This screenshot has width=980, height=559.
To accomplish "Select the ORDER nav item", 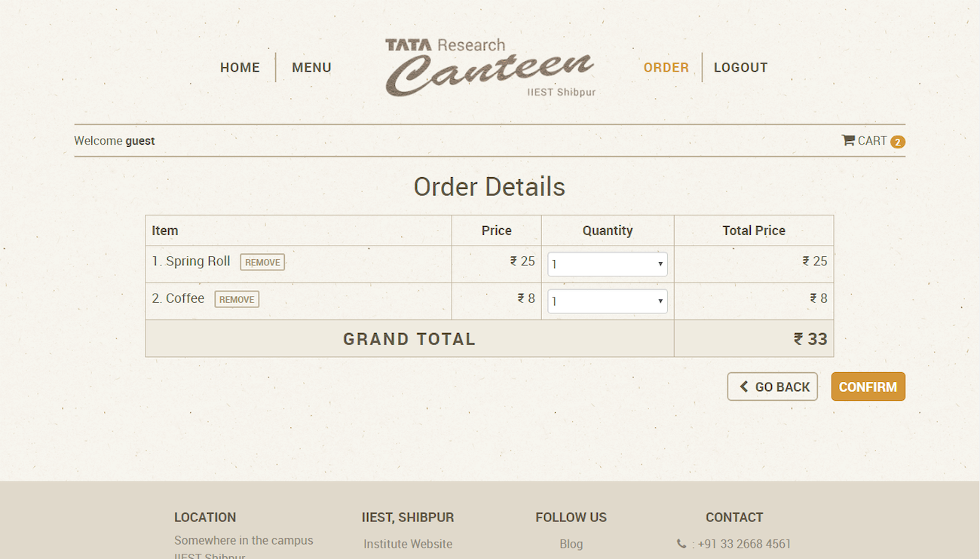I will 666,68.
